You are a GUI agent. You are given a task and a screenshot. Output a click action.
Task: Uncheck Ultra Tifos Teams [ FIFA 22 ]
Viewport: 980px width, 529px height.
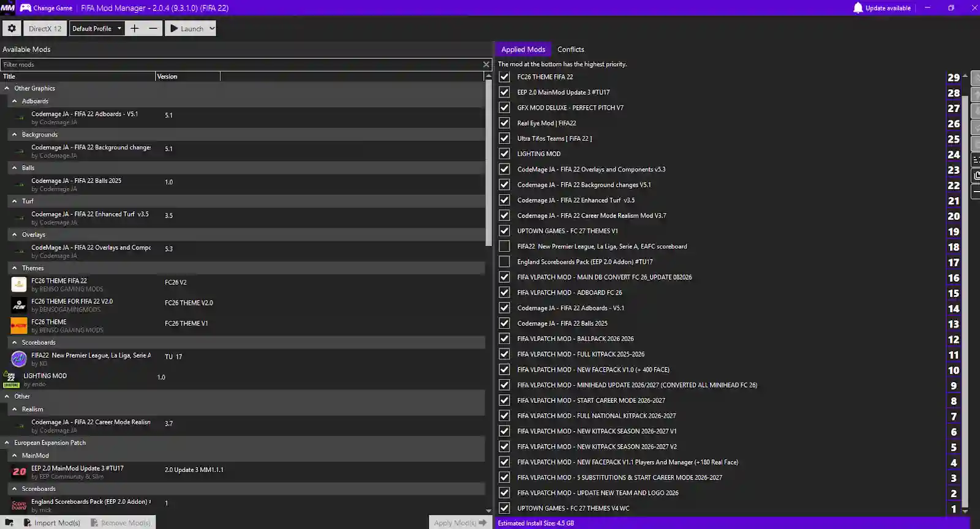(504, 138)
